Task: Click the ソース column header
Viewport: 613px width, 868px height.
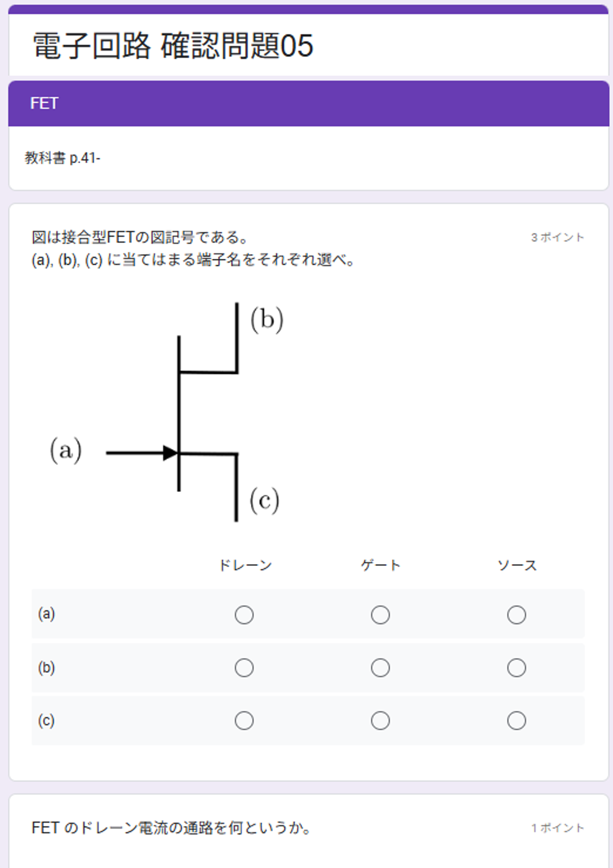Action: 517,565
